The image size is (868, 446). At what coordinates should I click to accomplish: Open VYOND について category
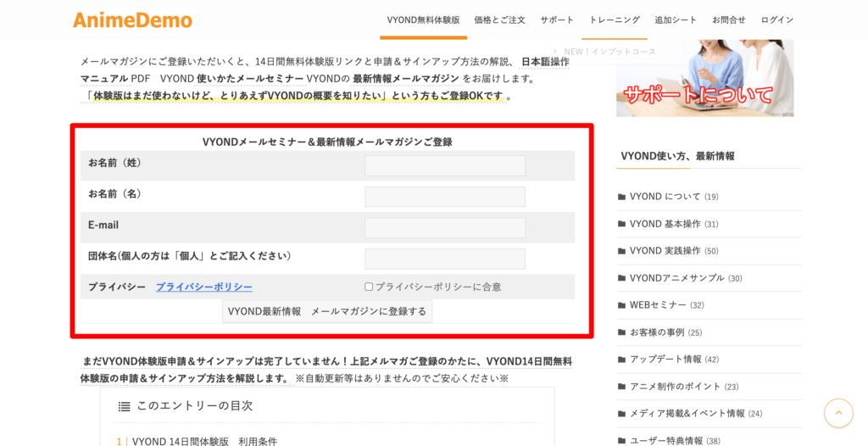(665, 197)
